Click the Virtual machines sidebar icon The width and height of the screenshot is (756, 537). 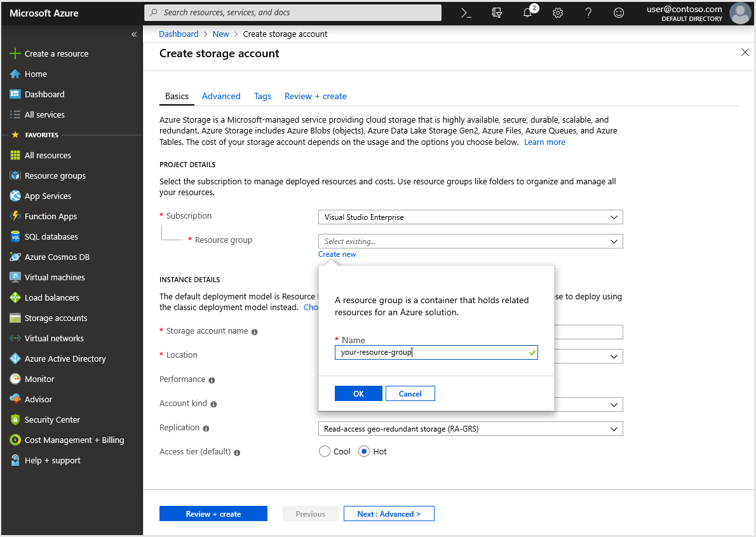[17, 277]
